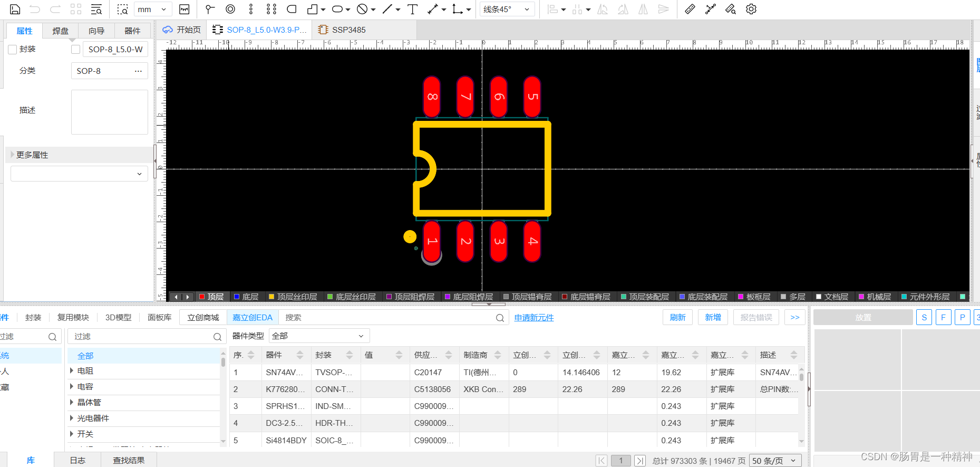Image resolution: width=980 pixels, height=467 pixels.
Task: Select the SN74AV... row in the device table
Action: coord(514,372)
